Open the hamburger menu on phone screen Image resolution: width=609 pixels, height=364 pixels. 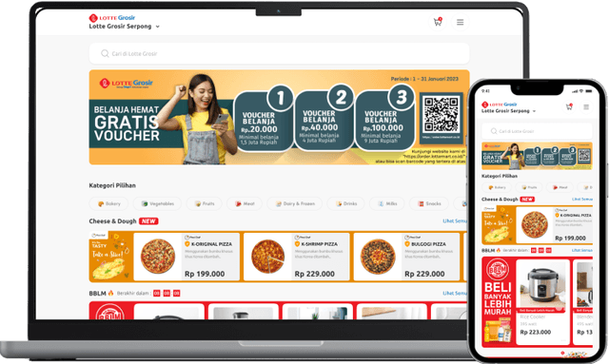pyautogui.click(x=586, y=106)
